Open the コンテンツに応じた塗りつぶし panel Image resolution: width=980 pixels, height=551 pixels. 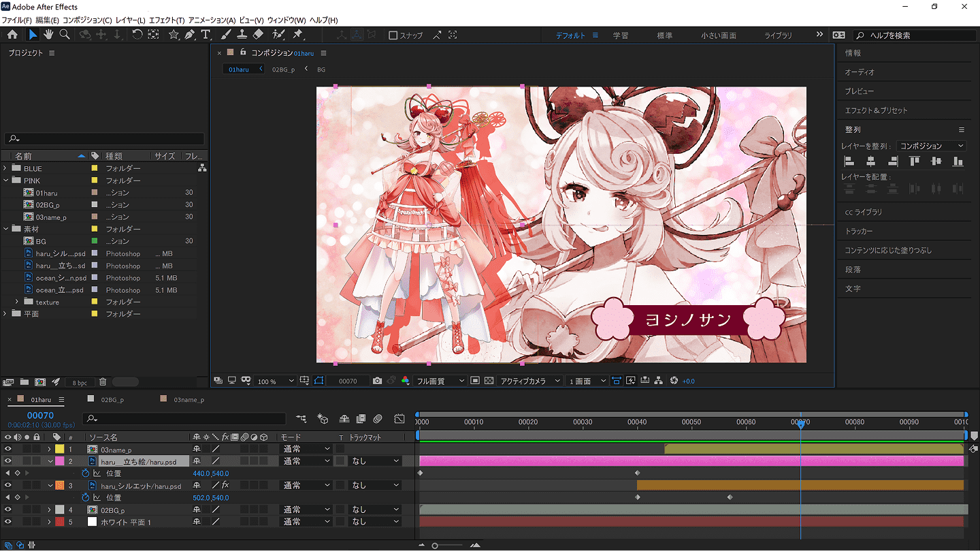888,251
